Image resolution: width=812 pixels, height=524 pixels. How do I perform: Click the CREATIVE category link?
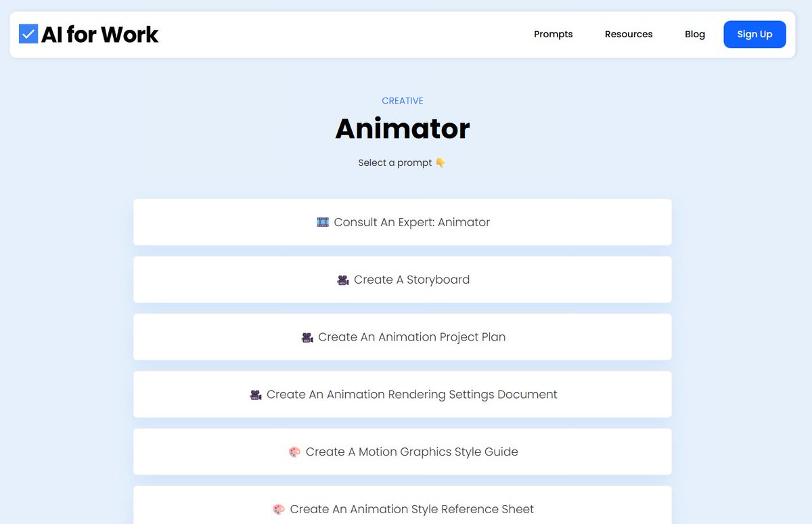tap(403, 101)
